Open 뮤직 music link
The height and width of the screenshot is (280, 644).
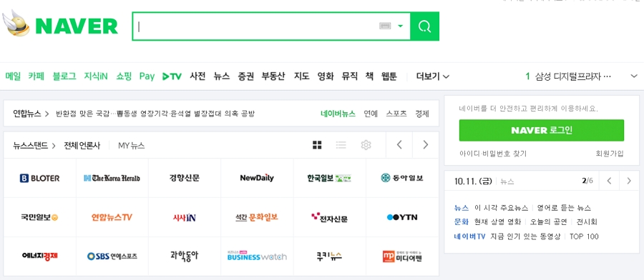point(350,76)
